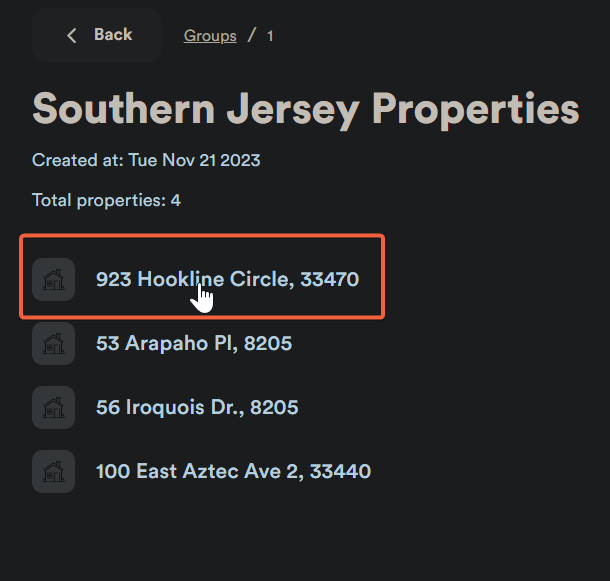Image resolution: width=610 pixels, height=581 pixels.
Task: Open property 923 Hookline Circle, 33470
Action: 227,279
